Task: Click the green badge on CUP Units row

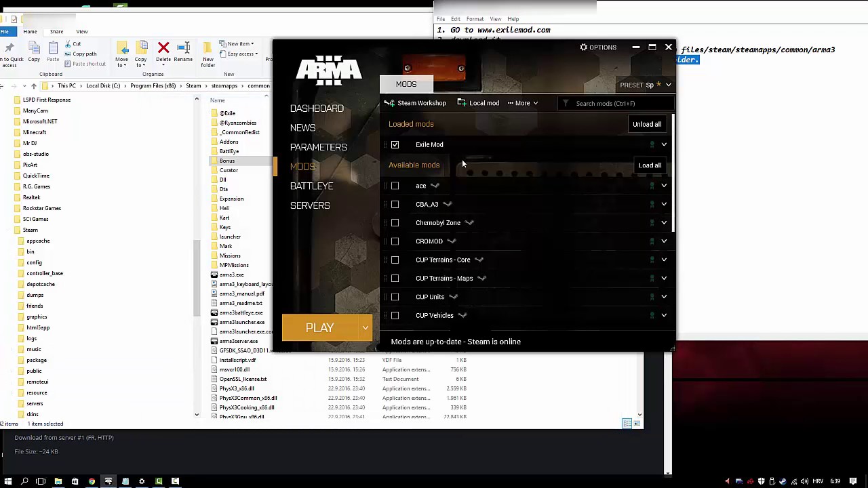Action: coord(652,297)
